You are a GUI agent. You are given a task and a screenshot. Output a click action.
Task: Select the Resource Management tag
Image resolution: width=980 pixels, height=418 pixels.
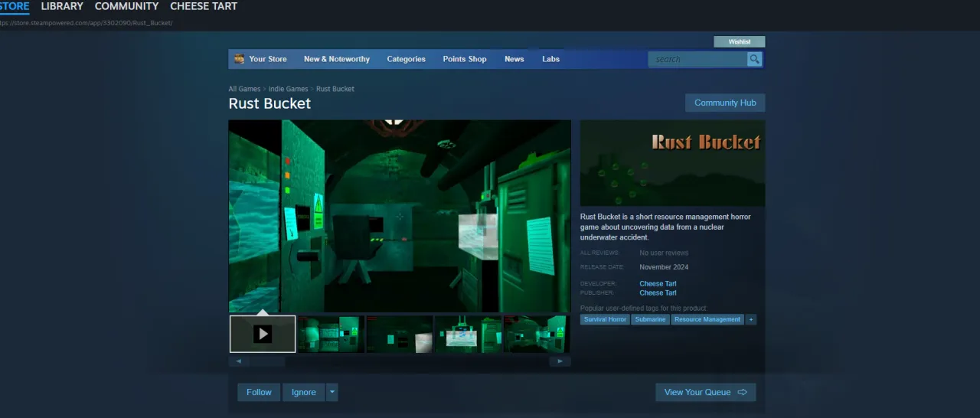[x=707, y=319]
